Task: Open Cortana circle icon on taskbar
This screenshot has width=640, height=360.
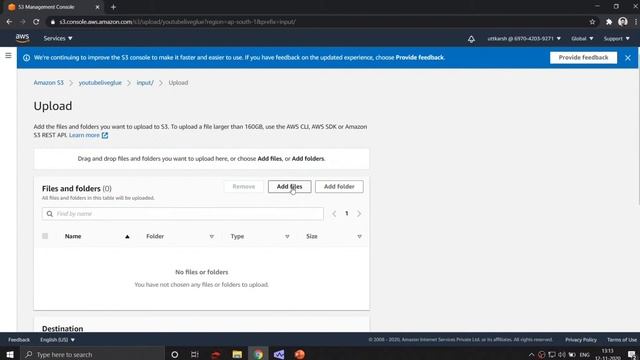Action: click(x=175, y=354)
